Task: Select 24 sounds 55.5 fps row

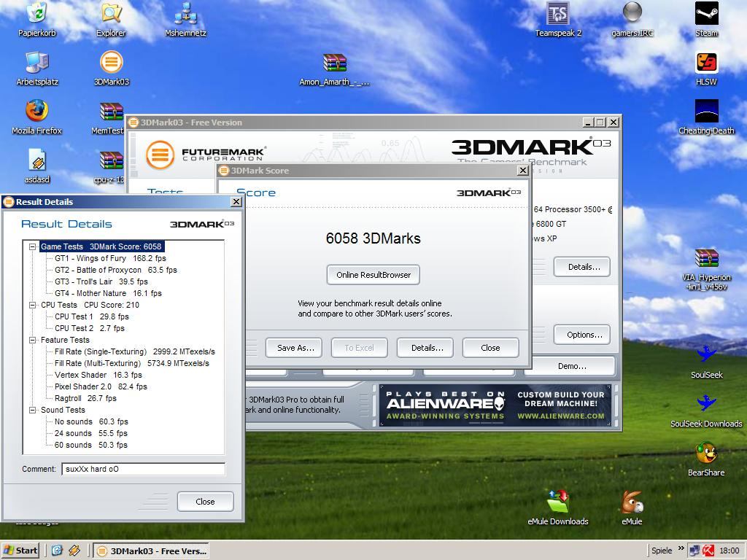Action: [91, 433]
